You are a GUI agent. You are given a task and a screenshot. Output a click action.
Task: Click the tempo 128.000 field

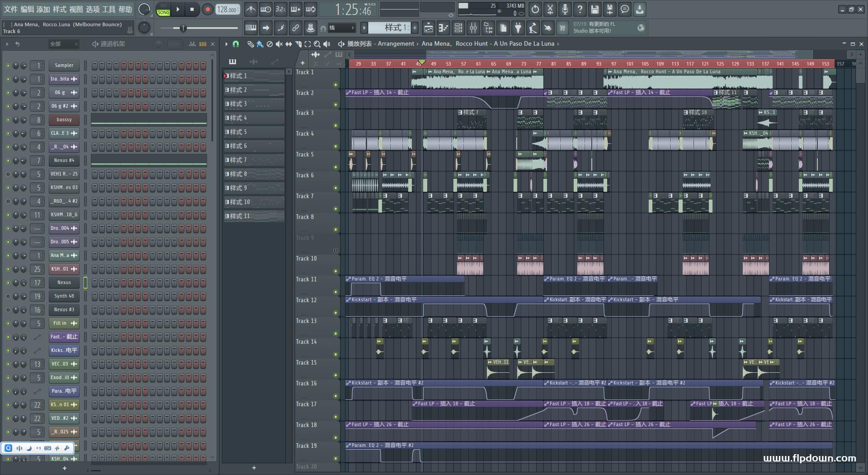[228, 9]
